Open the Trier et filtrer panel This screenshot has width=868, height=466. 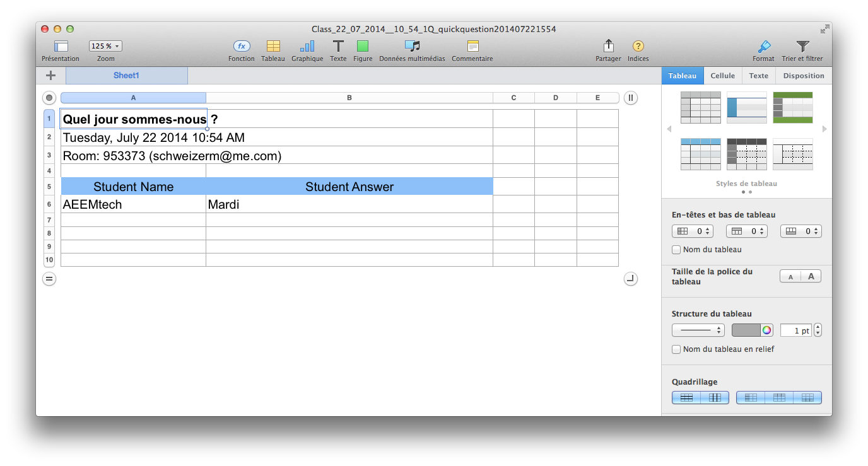802,46
